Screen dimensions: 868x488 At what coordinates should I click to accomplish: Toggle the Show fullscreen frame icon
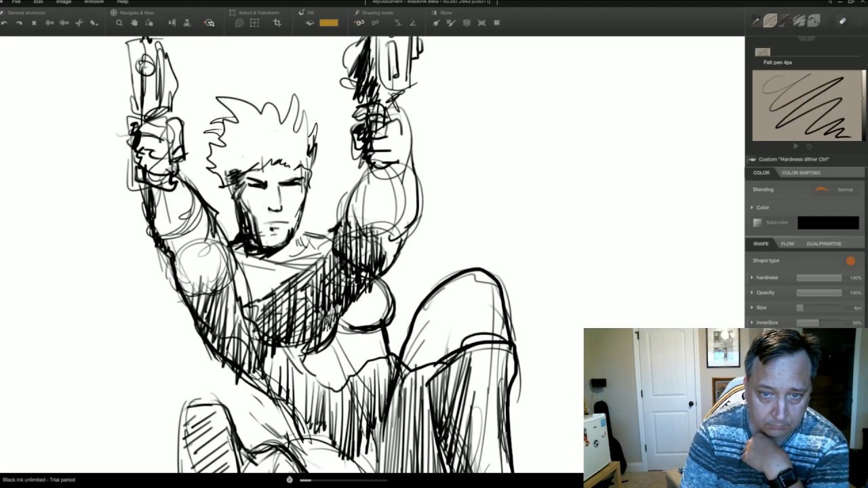481,23
